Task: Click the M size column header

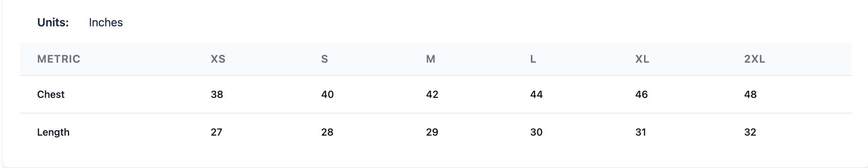Action: click(430, 59)
